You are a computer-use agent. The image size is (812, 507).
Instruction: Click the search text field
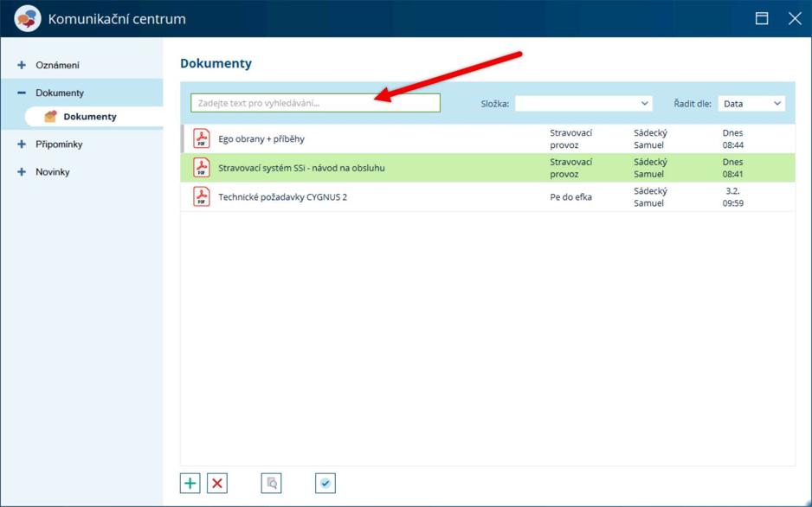(315, 103)
